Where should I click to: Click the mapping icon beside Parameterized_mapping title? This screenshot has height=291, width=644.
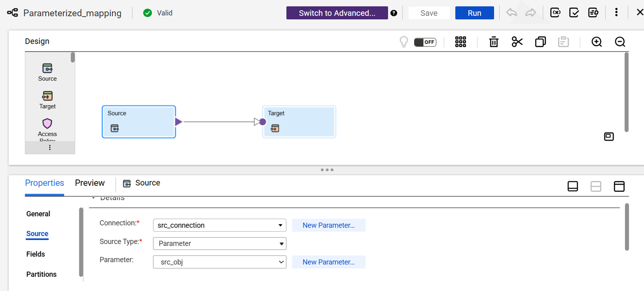pyautogui.click(x=12, y=13)
